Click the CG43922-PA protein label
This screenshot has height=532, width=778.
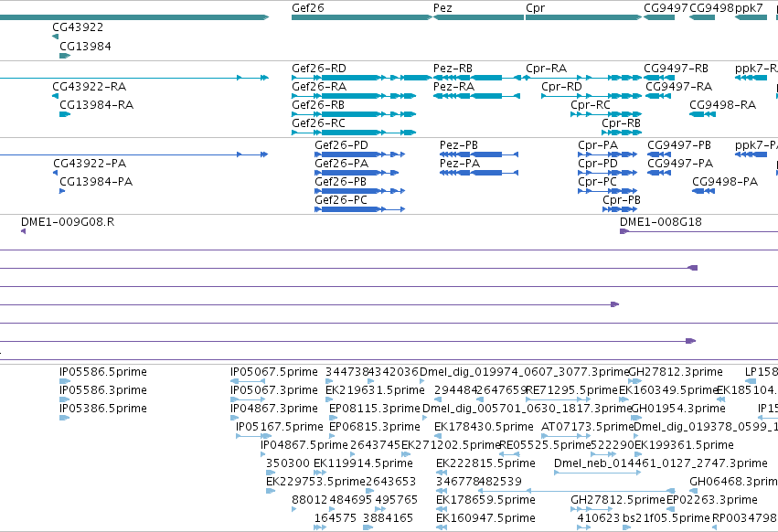coord(90,164)
